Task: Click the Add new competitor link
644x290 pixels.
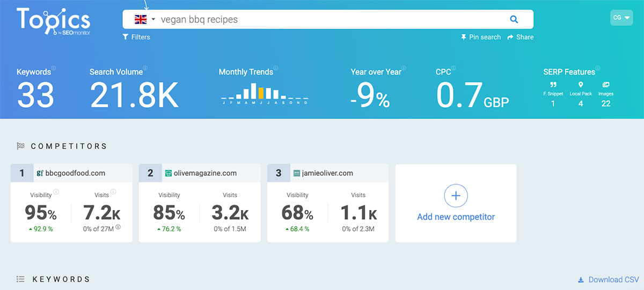Action: pyautogui.click(x=456, y=217)
